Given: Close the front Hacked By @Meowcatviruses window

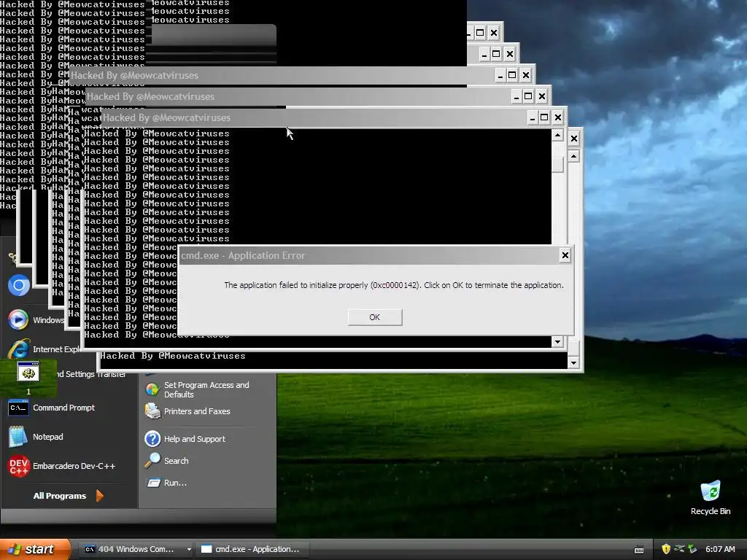Looking at the screenshot, I should 558,117.
